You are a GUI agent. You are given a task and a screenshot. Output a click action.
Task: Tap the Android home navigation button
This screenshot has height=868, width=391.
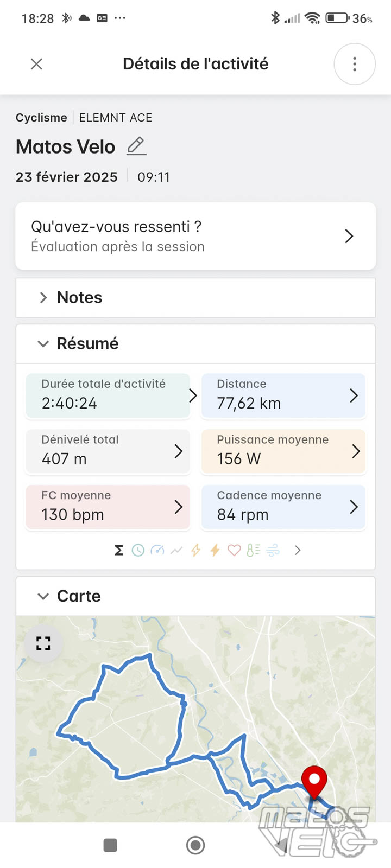(195, 845)
